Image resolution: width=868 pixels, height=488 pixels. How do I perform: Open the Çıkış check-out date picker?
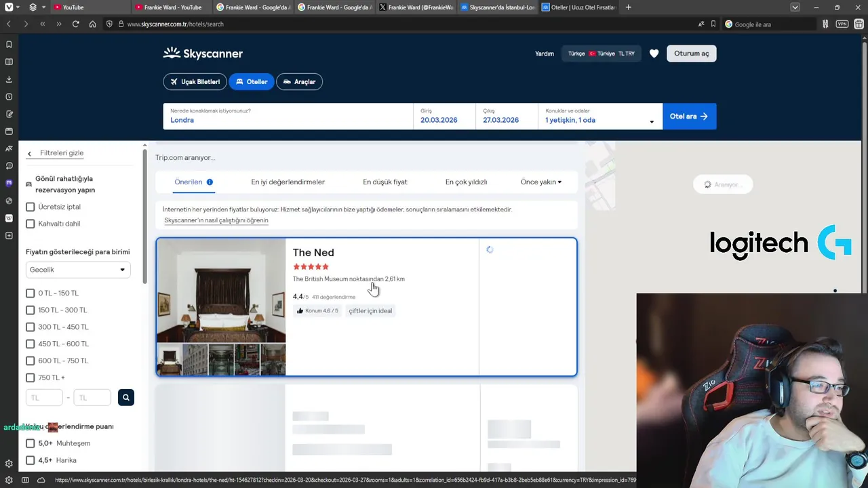tap(507, 116)
